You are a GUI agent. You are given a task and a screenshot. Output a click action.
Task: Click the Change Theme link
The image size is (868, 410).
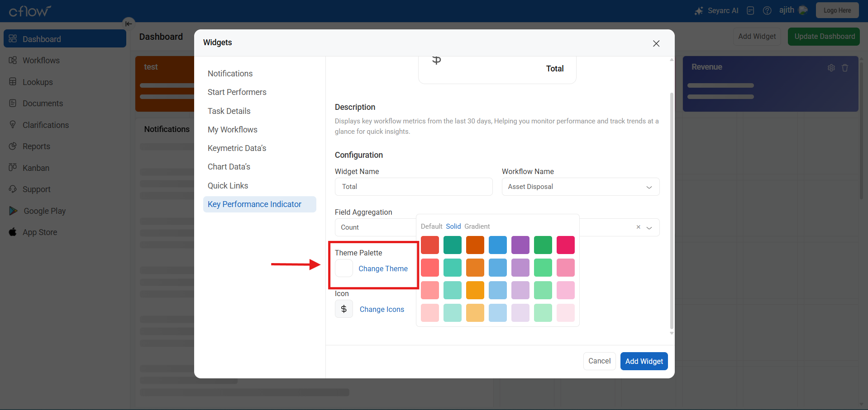[x=383, y=269]
